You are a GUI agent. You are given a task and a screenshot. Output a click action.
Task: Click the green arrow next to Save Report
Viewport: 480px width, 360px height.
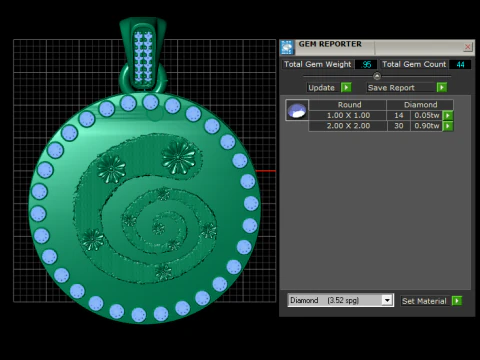tap(442, 88)
